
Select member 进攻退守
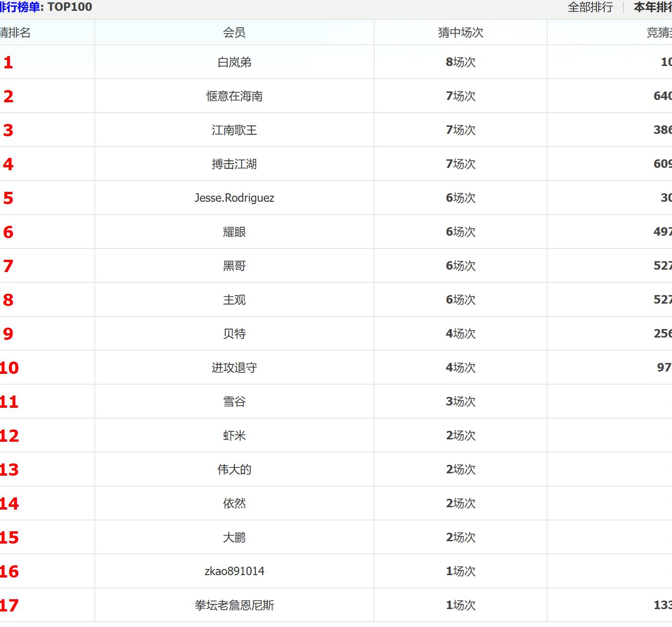coord(234,368)
